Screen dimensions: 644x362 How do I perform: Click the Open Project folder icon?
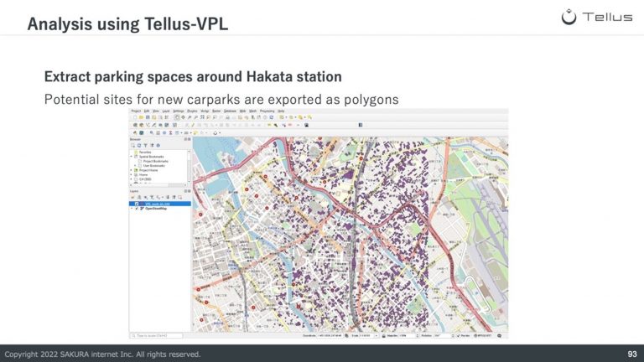(141, 117)
